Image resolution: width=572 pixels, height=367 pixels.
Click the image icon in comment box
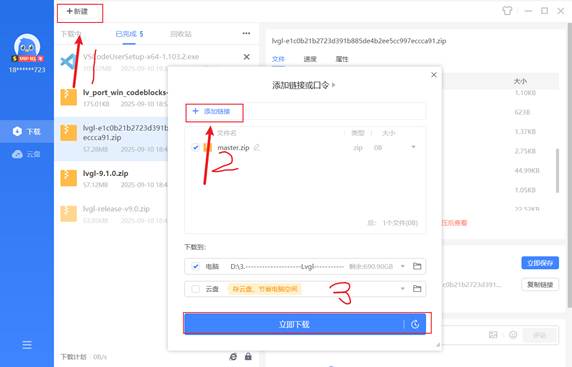click(x=493, y=335)
